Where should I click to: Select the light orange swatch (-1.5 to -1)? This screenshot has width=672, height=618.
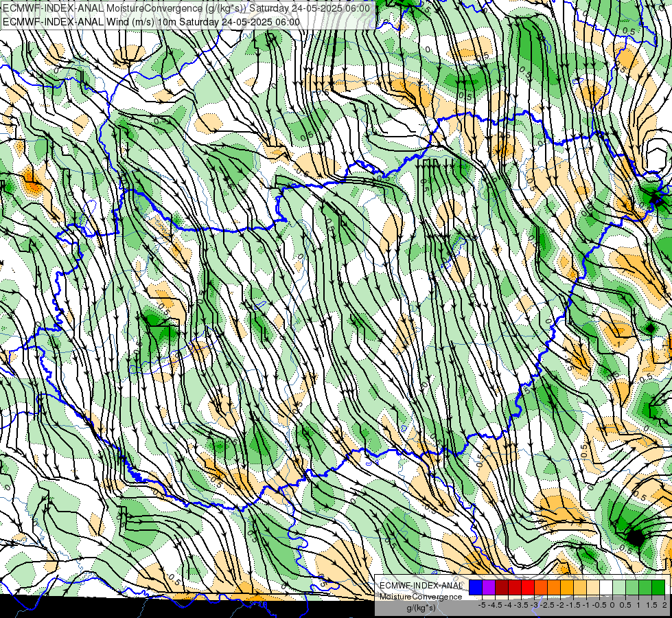pos(580,588)
